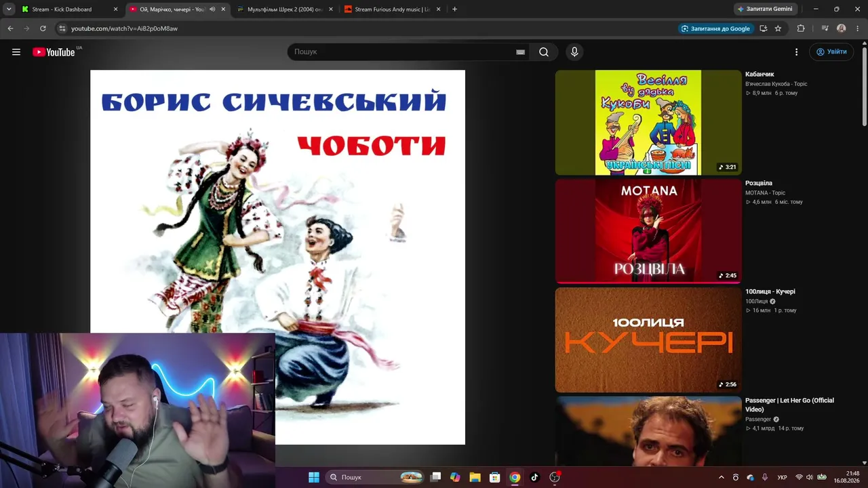
Task: Click the MOTANA Розцвіла thumbnail
Action: coord(648,231)
